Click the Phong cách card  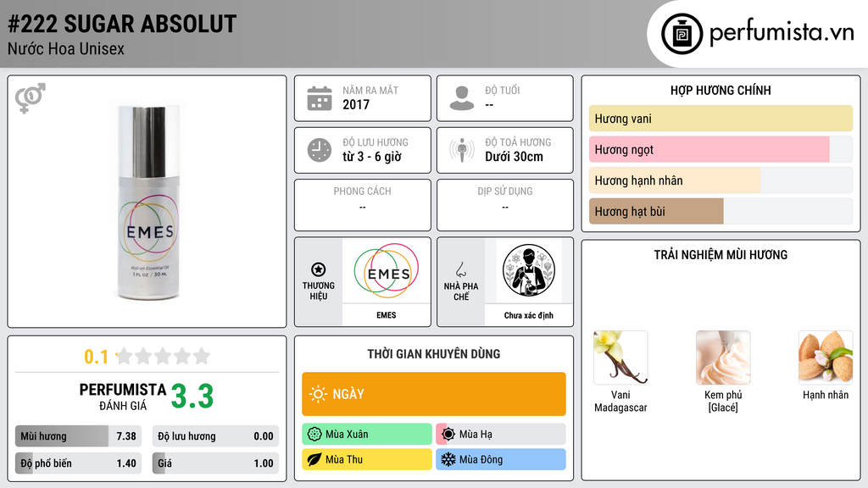(363, 205)
